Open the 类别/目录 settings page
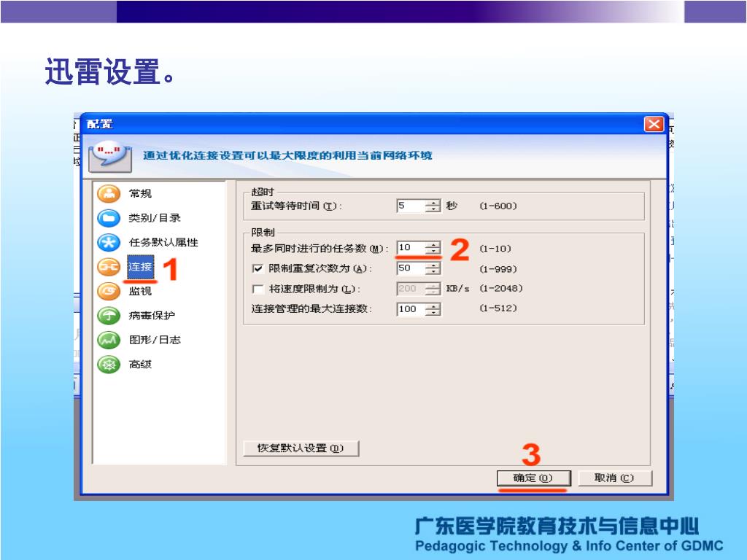Image resolution: width=747 pixels, height=560 pixels. (x=155, y=218)
